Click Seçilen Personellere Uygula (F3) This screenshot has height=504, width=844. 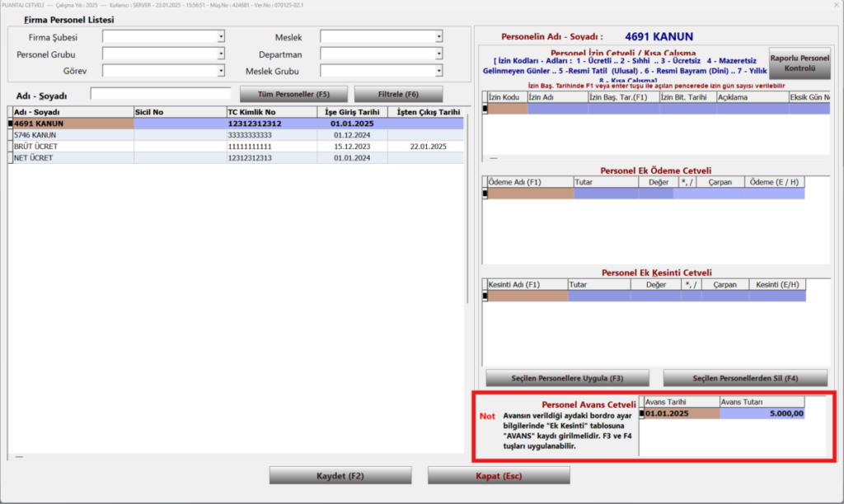click(567, 378)
